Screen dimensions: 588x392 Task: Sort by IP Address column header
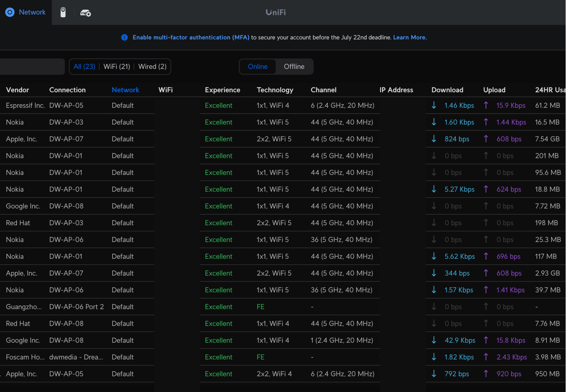point(396,90)
